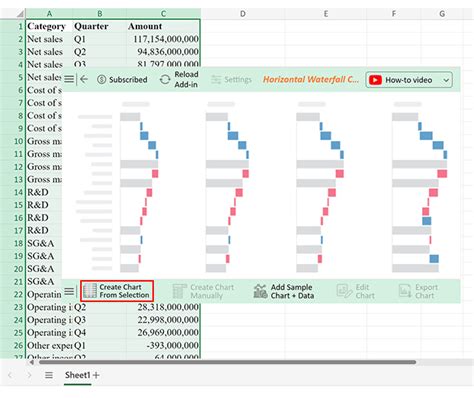474x398 pixels.
Task: Click the Export Chart button
Action: pos(418,291)
